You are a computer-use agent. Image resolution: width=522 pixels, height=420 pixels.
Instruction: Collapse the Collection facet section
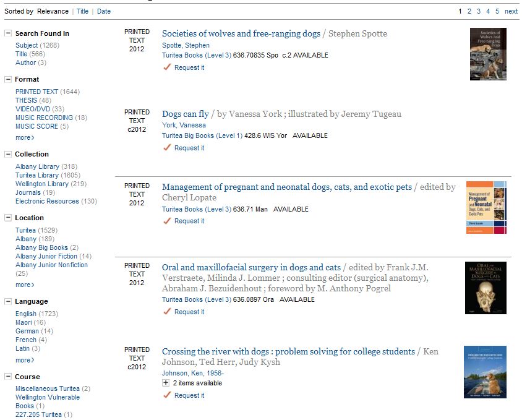pyautogui.click(x=8, y=154)
